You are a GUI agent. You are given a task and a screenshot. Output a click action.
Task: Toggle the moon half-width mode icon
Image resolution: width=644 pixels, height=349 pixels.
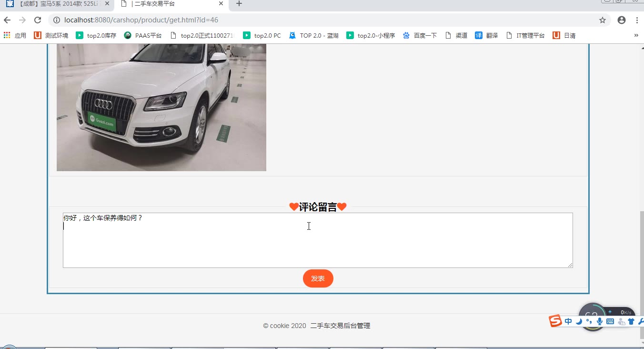[579, 321]
